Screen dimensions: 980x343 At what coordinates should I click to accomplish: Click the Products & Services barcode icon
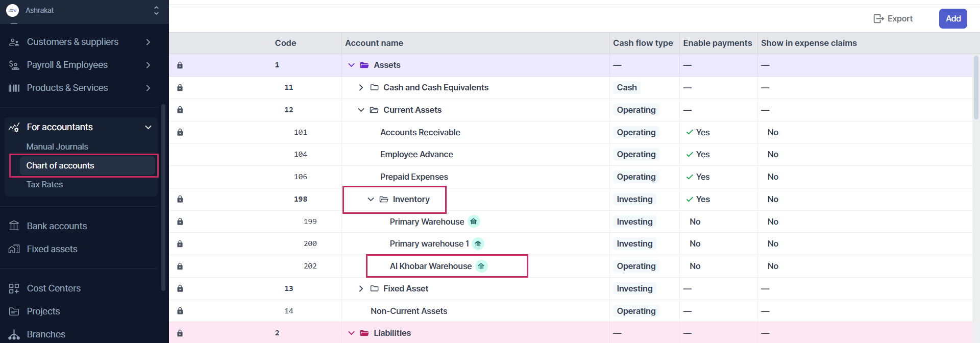(x=14, y=88)
